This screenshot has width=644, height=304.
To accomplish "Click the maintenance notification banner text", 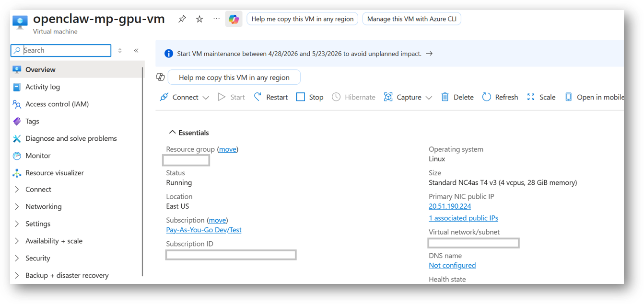I will [299, 54].
